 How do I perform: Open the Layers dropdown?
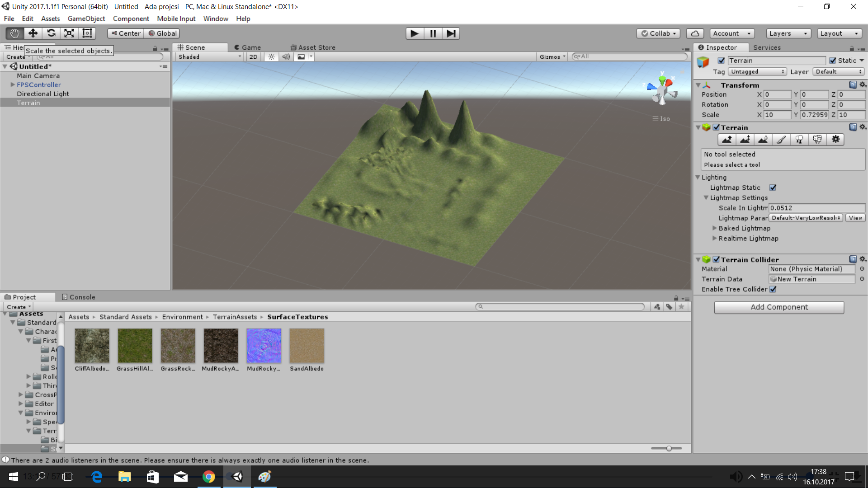[788, 33]
